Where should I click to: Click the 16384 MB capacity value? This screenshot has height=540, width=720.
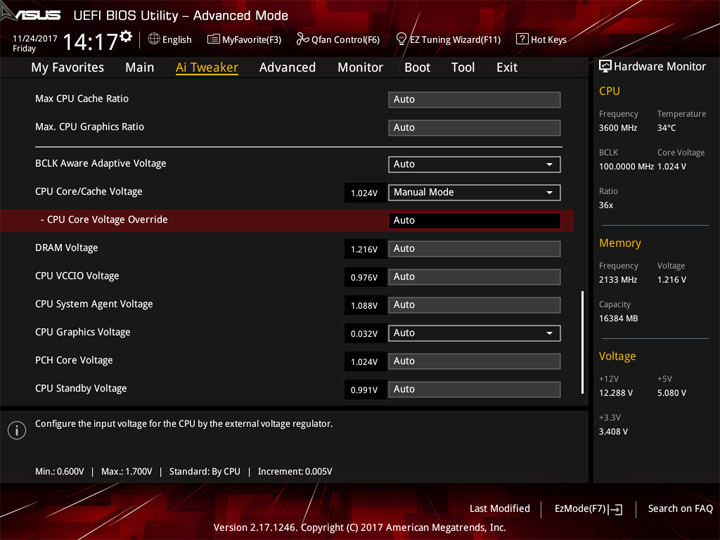[619, 319]
